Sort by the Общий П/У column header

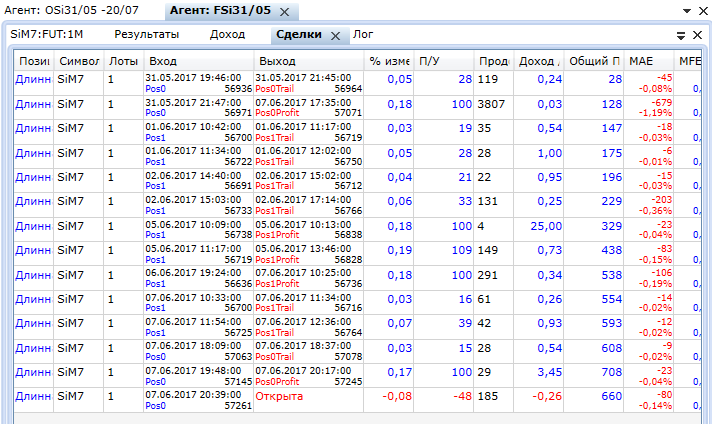[594, 61]
